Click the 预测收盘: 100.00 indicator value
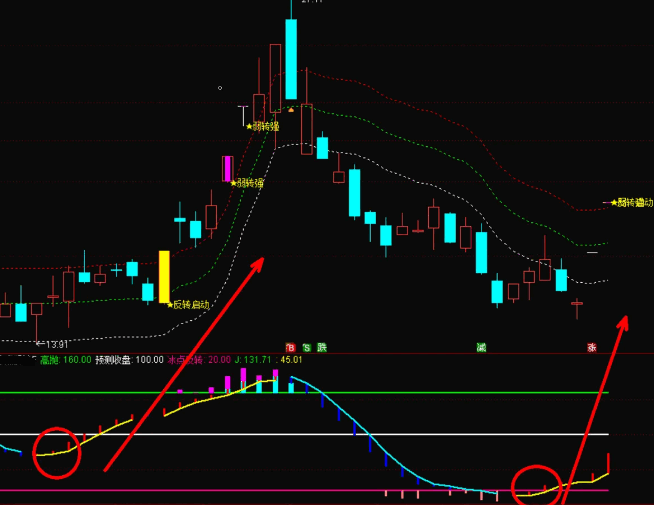Screen dimensions: 654x505 pyautogui.click(x=129, y=360)
